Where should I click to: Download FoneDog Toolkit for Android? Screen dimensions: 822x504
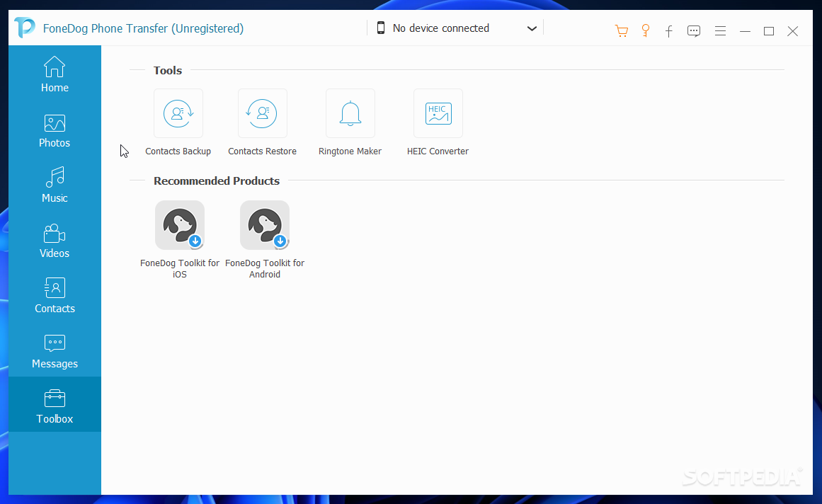point(265,225)
